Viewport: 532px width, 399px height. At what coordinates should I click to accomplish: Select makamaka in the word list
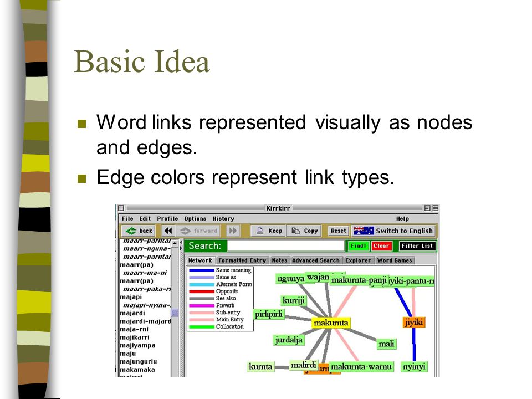(137, 370)
